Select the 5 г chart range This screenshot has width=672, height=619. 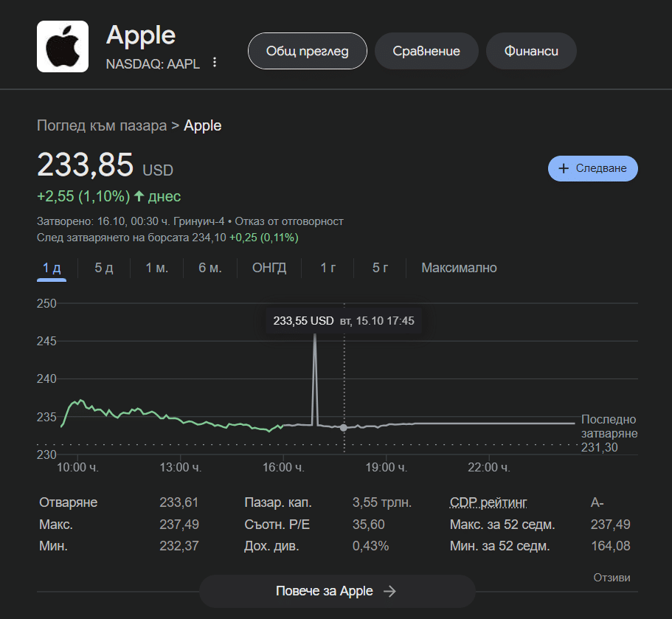pos(380,268)
